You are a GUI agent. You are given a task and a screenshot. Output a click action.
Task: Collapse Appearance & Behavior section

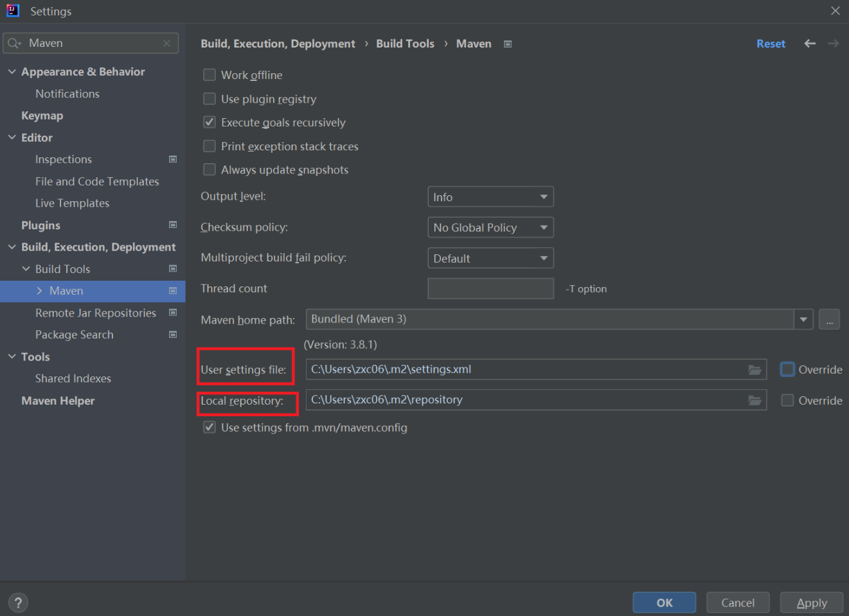(x=12, y=71)
